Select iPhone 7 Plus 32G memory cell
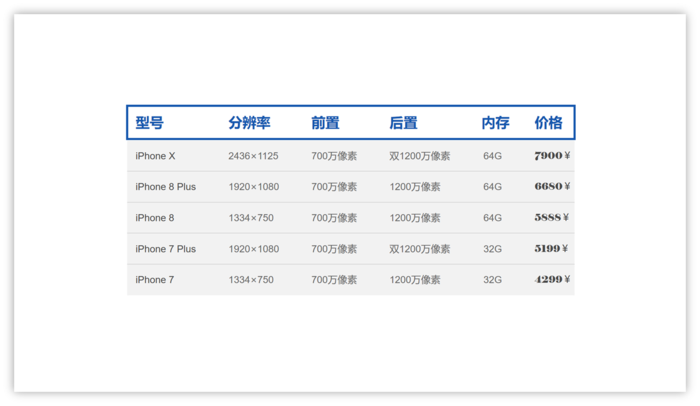The width and height of the screenshot is (700, 406). point(492,249)
